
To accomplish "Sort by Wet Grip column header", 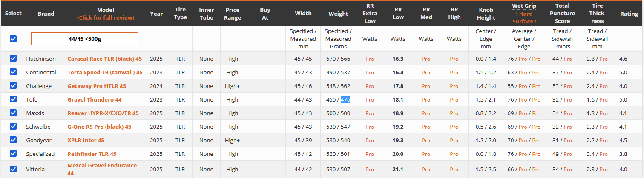I will click(x=524, y=6).
